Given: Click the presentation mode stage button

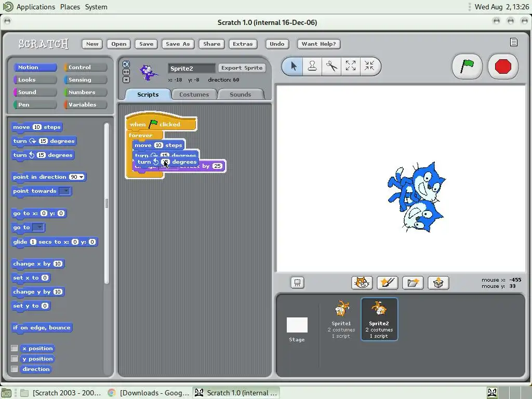Looking at the screenshot, I should click(297, 283).
